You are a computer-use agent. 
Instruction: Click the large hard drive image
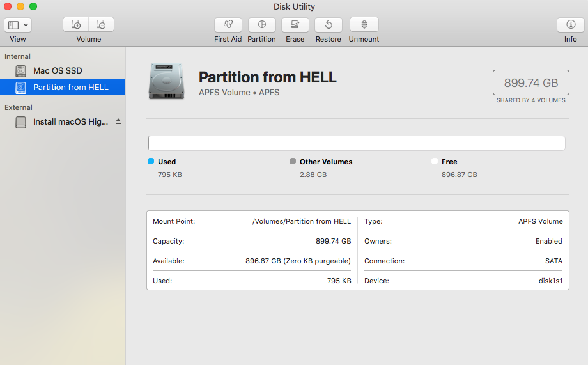point(167,81)
